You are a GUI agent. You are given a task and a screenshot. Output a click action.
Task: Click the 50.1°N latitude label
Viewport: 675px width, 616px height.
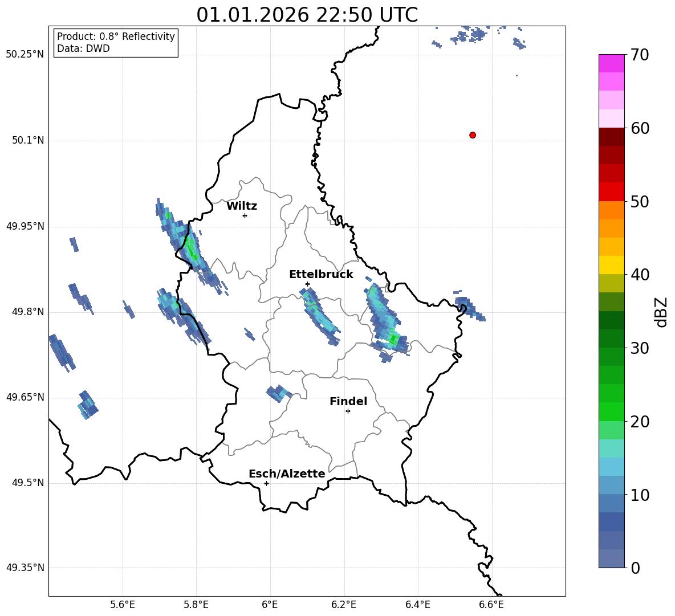28,140
